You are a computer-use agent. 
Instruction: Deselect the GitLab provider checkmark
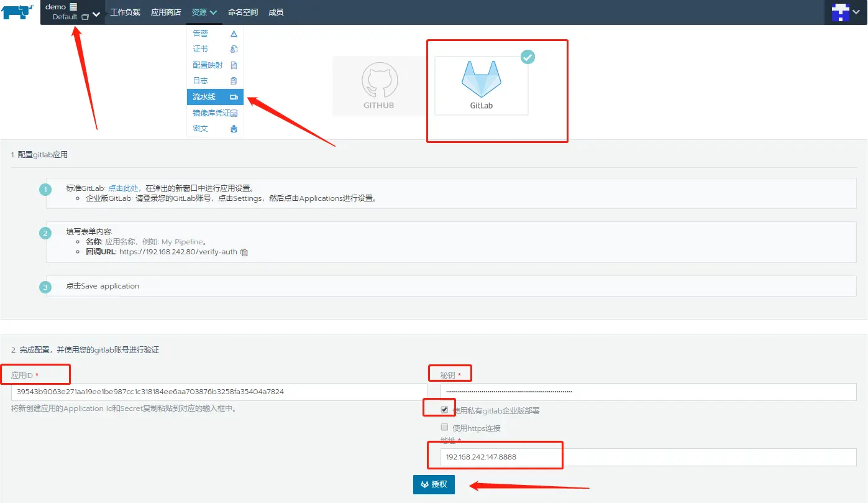528,57
